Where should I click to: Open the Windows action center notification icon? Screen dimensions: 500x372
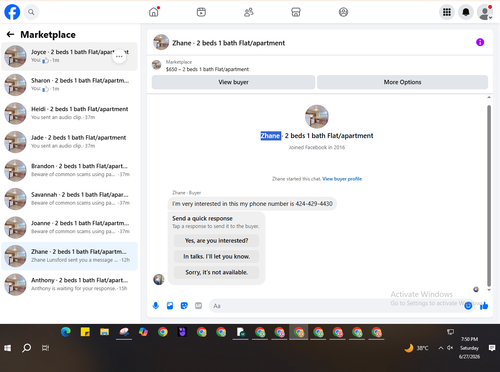pos(492,348)
